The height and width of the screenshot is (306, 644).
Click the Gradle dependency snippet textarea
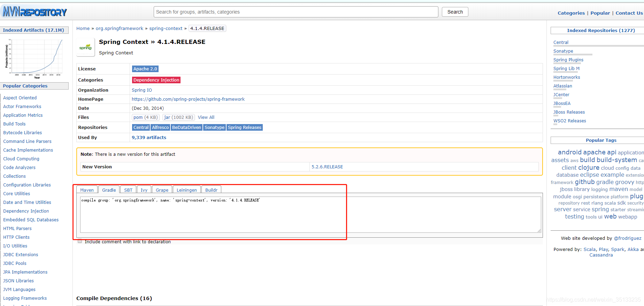coord(310,214)
